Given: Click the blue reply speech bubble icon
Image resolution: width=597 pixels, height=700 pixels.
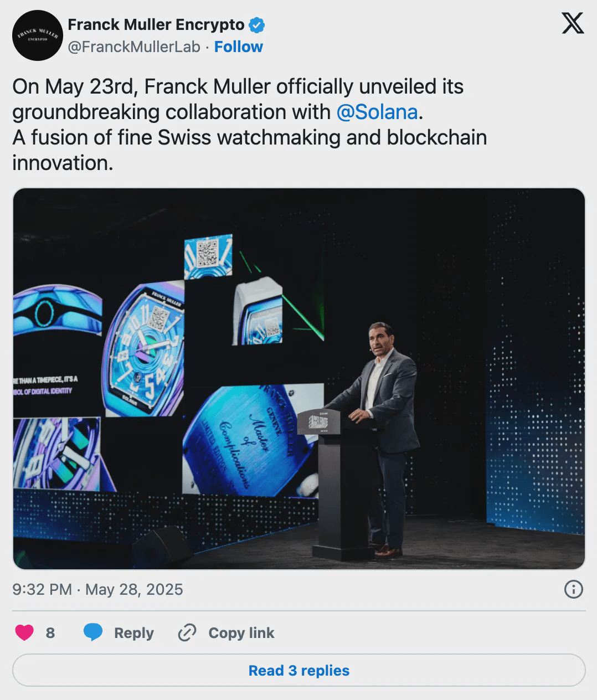Looking at the screenshot, I should click(93, 632).
